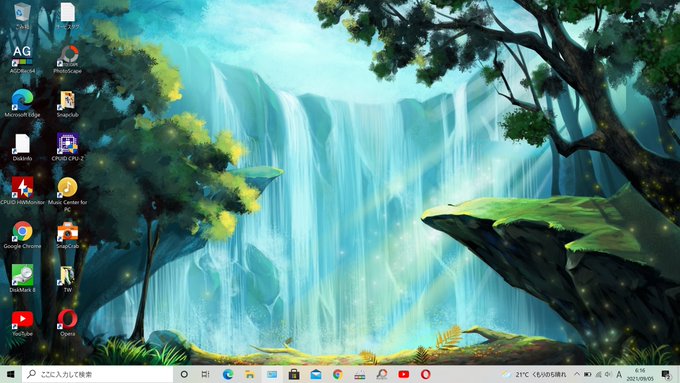This screenshot has width=680, height=383.
Task: Launch Opera from the desktop
Action: (x=67, y=323)
